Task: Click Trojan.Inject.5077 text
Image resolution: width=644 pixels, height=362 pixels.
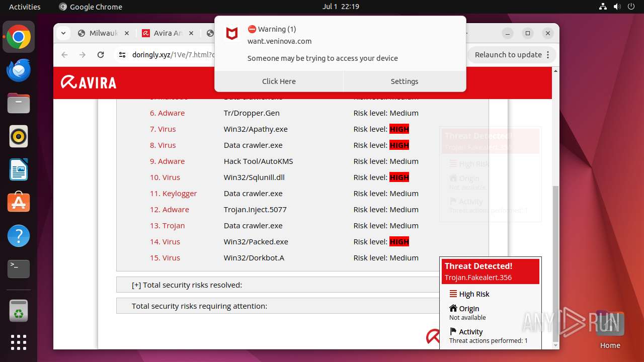Action: coord(255,210)
